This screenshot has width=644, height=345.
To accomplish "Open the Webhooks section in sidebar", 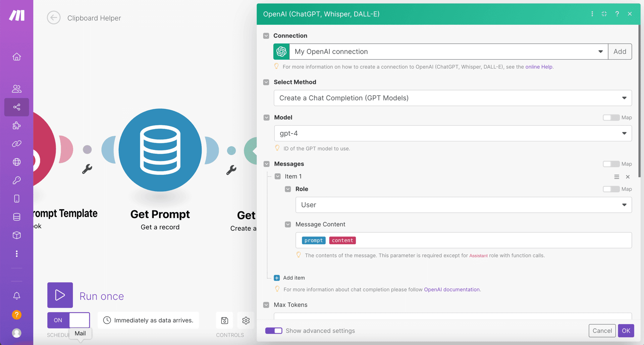I will (17, 162).
